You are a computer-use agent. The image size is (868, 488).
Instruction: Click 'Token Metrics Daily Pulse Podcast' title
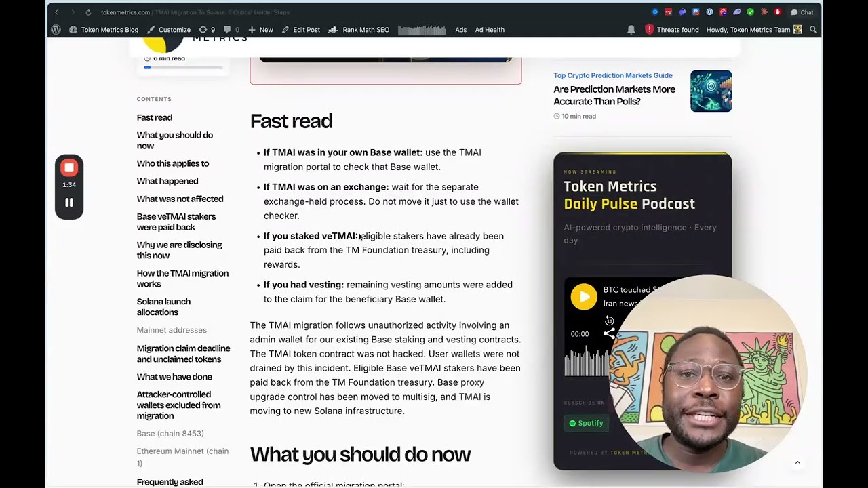pyautogui.click(x=629, y=195)
